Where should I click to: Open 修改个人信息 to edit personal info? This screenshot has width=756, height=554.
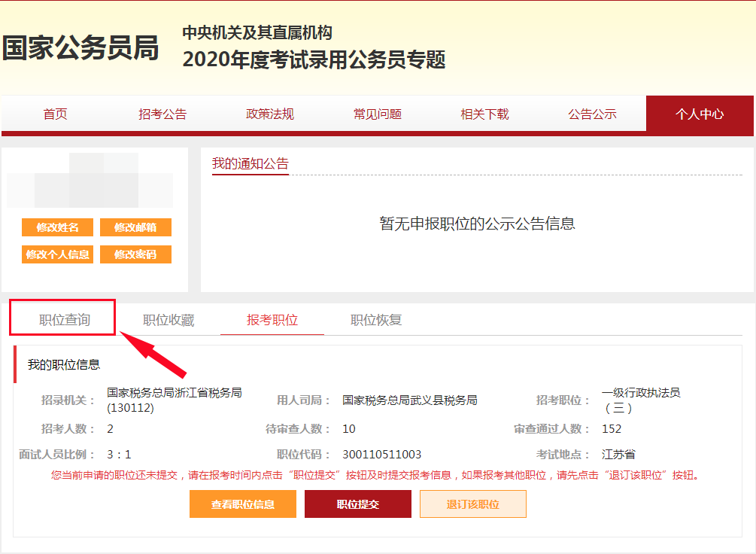coord(56,254)
